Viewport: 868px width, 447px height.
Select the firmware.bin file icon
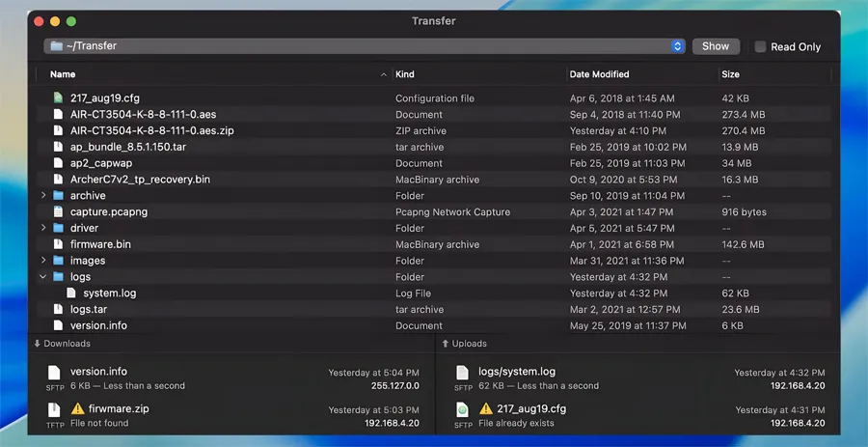[58, 244]
